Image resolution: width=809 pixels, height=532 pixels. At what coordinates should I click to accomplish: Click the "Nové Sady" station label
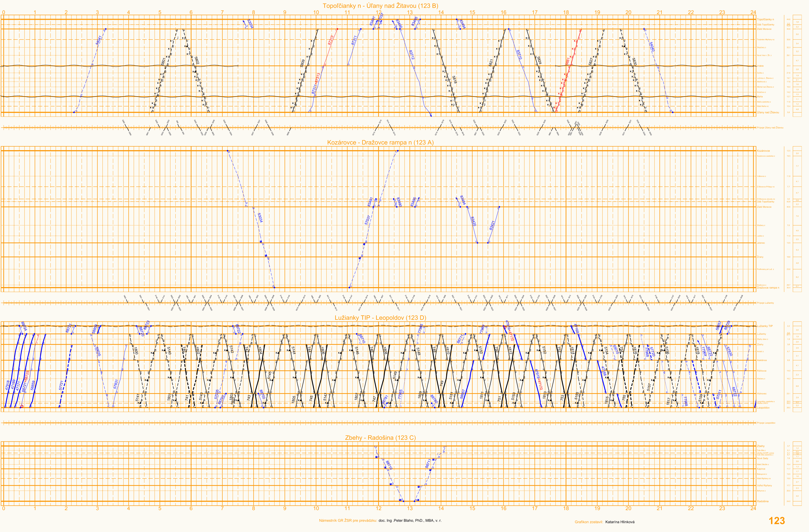coord(762,459)
